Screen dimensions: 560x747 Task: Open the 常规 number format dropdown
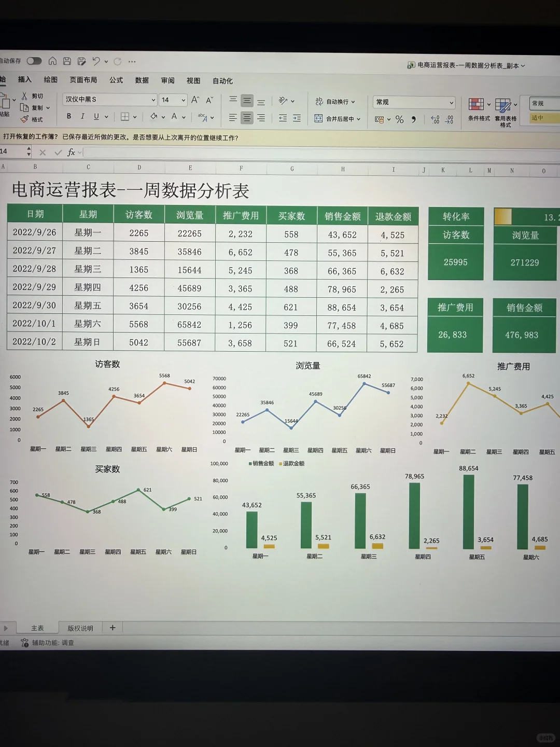tap(413, 102)
